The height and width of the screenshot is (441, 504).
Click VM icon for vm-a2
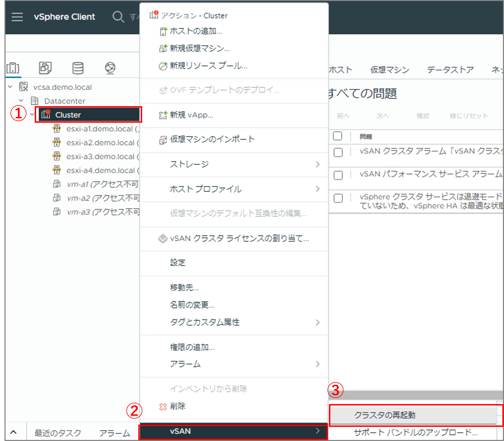57,198
